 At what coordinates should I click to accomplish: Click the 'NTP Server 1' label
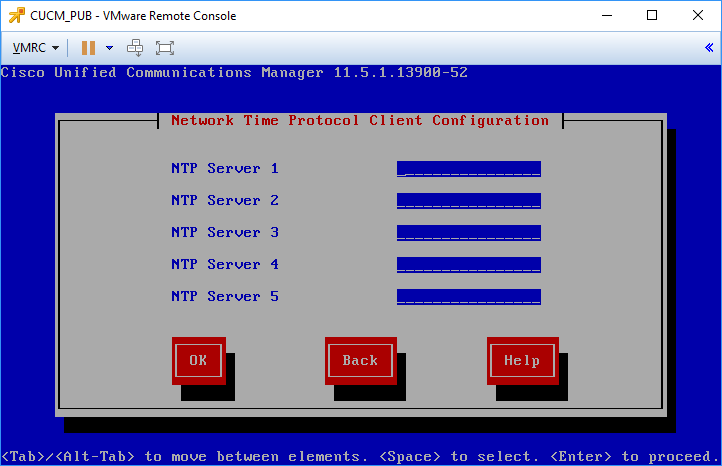click(x=225, y=169)
